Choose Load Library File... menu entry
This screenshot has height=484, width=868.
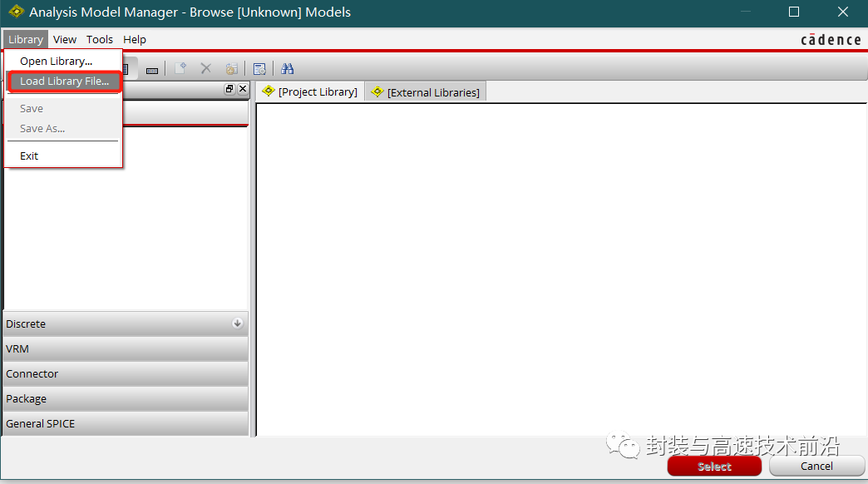click(64, 81)
